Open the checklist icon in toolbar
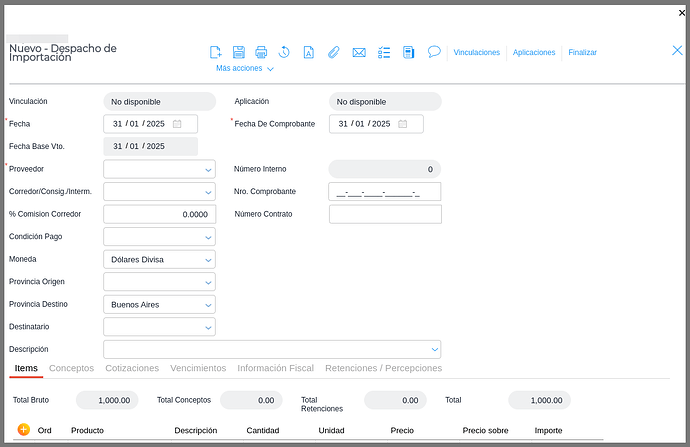 pyautogui.click(x=384, y=52)
